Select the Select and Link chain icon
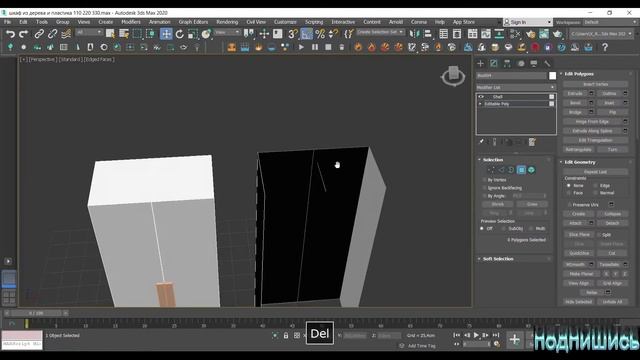Image resolution: width=640 pixels, height=360 pixels. [x=39, y=34]
